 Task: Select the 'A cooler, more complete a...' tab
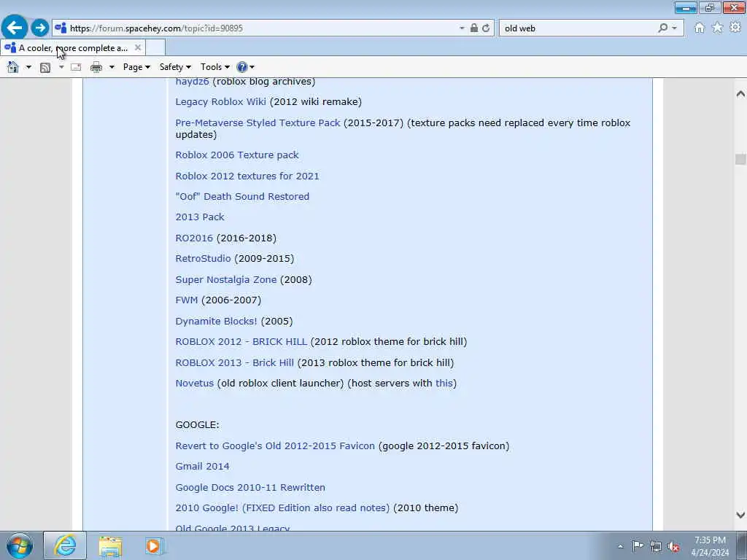[74, 47]
